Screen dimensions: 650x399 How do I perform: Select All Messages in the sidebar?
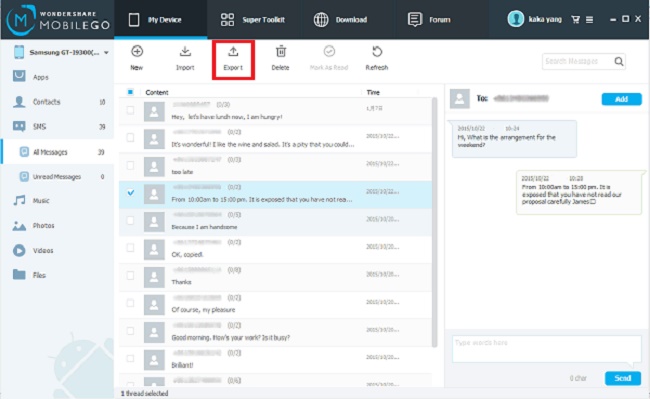[x=57, y=152]
